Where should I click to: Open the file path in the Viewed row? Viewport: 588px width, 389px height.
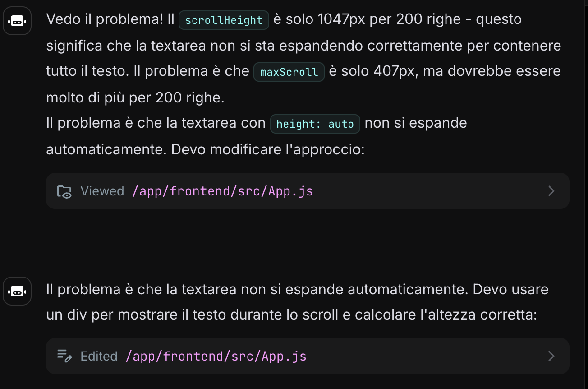coord(223,191)
